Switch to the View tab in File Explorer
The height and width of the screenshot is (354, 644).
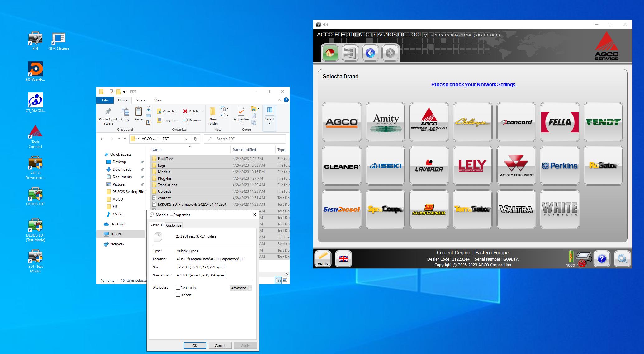(158, 100)
